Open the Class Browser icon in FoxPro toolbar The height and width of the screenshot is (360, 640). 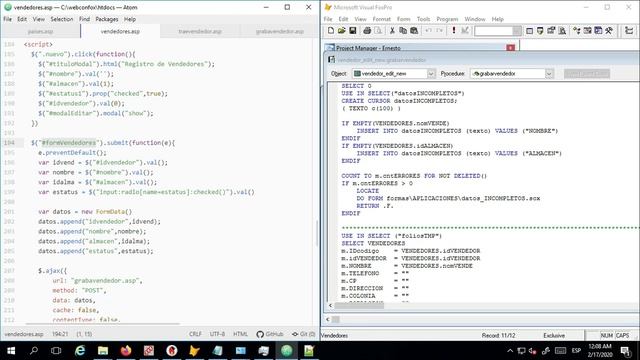coord(576,31)
